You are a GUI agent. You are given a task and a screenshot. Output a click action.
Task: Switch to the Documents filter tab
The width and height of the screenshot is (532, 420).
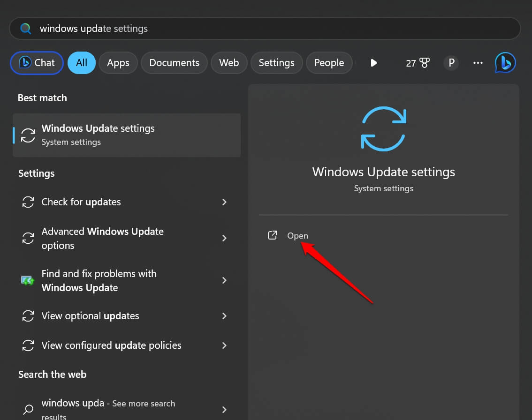174,62
